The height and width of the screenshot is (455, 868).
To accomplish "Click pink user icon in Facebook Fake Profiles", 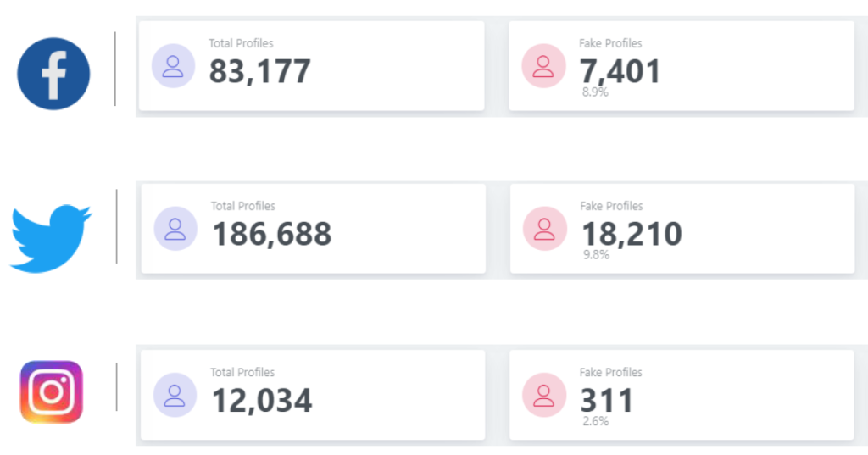I will tap(543, 66).
